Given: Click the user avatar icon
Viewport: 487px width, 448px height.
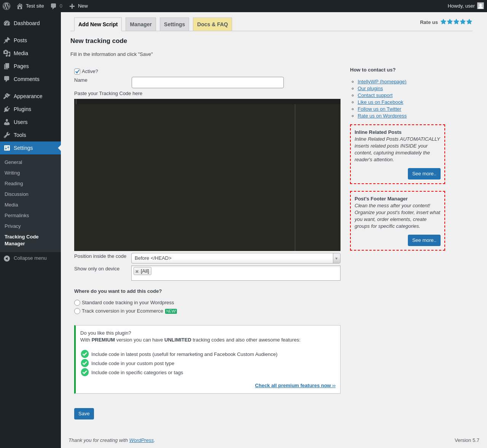Looking at the screenshot, I should [481, 6].
